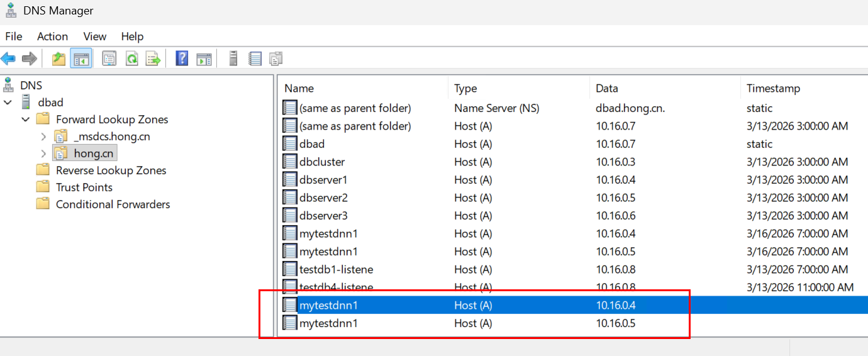Expand the hong.cn zone chevron
Screen dimensions: 868x356
pos(43,153)
